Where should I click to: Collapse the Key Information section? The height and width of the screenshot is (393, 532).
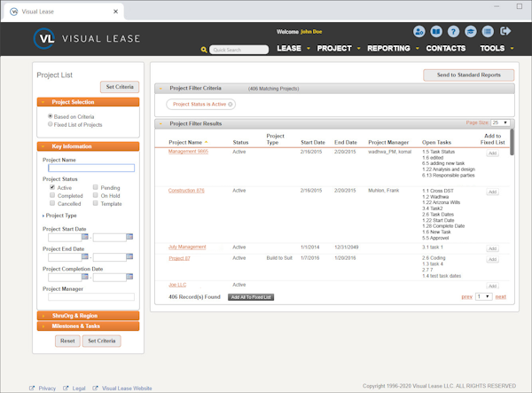tap(88, 146)
